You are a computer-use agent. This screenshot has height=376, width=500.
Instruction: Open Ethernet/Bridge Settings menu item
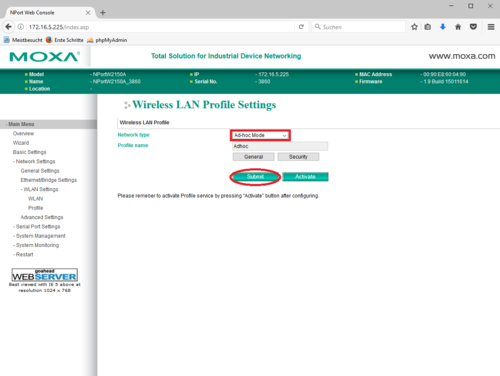(49, 180)
